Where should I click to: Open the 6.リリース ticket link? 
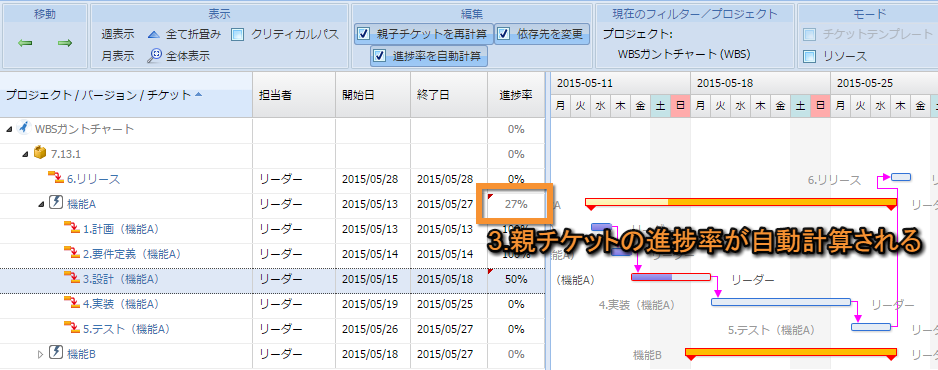point(93,179)
